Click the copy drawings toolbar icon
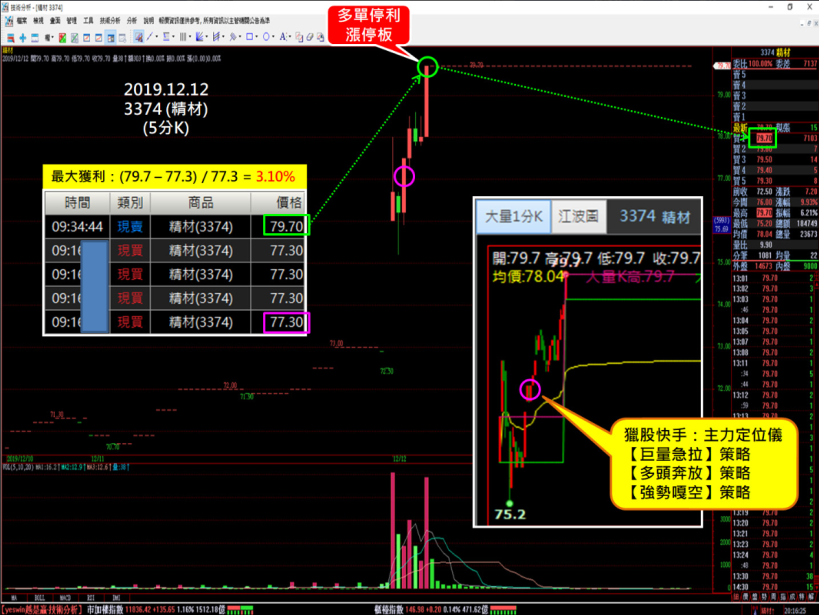This screenshot has height=615, width=819. (299, 38)
